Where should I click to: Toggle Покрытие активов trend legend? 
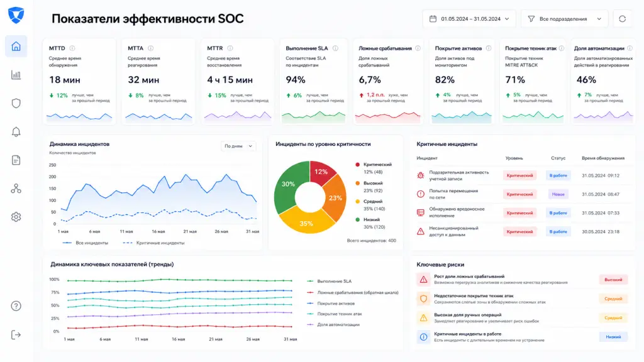[331, 304]
